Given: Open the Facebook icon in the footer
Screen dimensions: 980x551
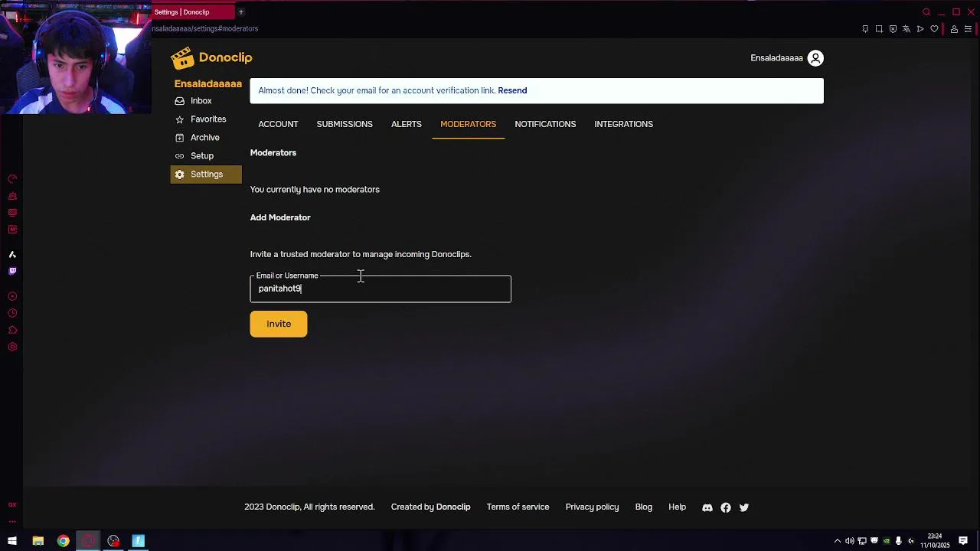Looking at the screenshot, I should (726, 507).
